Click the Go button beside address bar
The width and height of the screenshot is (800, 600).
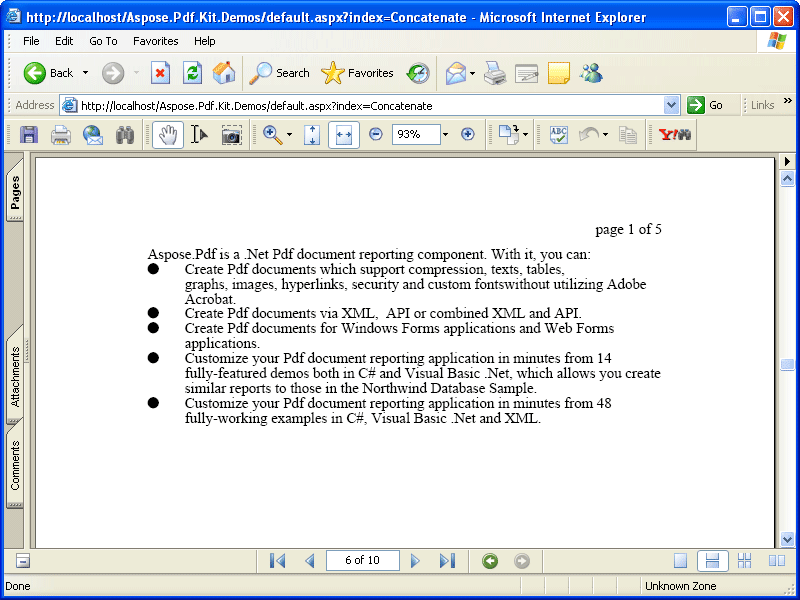click(705, 105)
